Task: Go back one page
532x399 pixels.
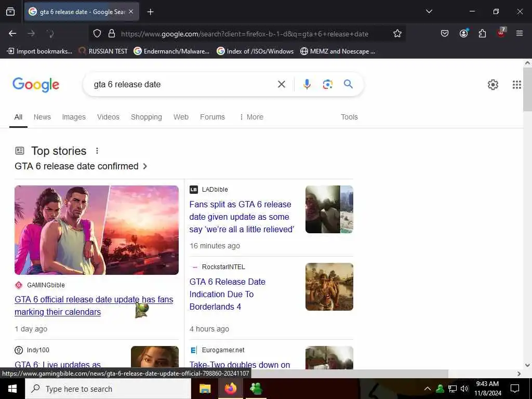Action: click(x=12, y=33)
